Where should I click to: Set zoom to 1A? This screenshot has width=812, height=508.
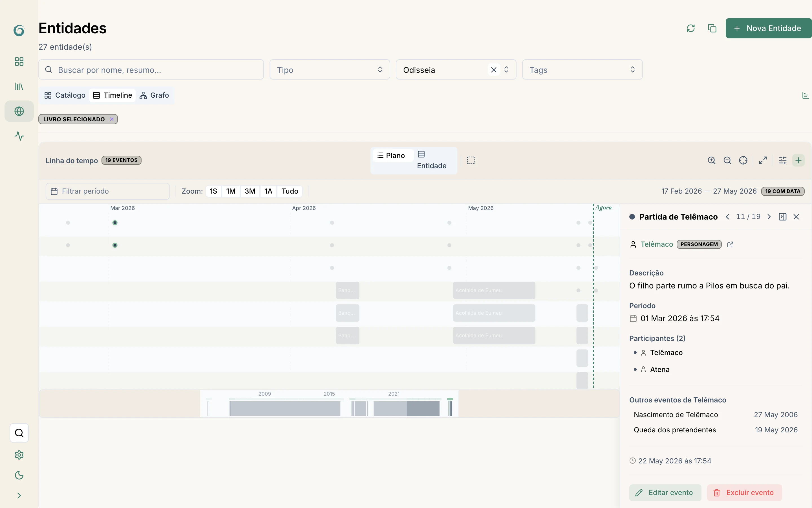268,191
